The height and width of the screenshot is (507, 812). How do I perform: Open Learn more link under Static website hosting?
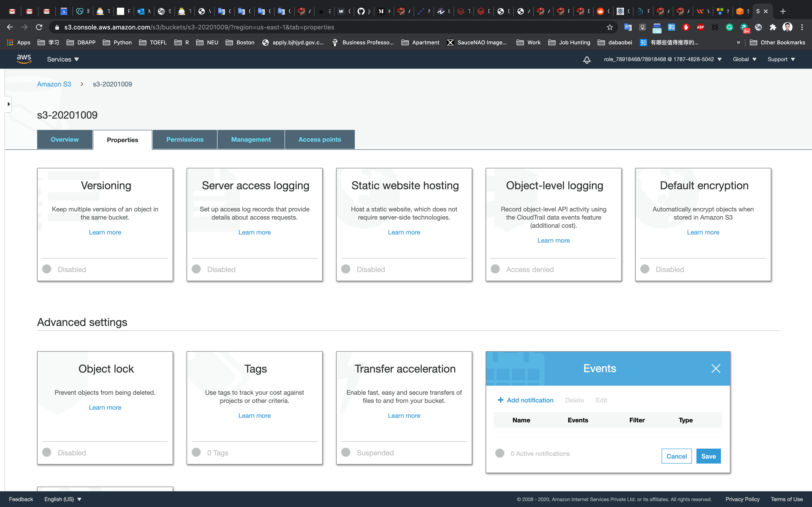pos(404,232)
